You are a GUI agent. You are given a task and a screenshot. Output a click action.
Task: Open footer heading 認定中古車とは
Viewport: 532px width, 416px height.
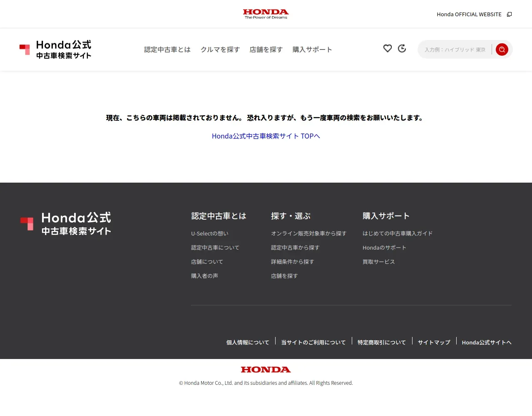[219, 216]
